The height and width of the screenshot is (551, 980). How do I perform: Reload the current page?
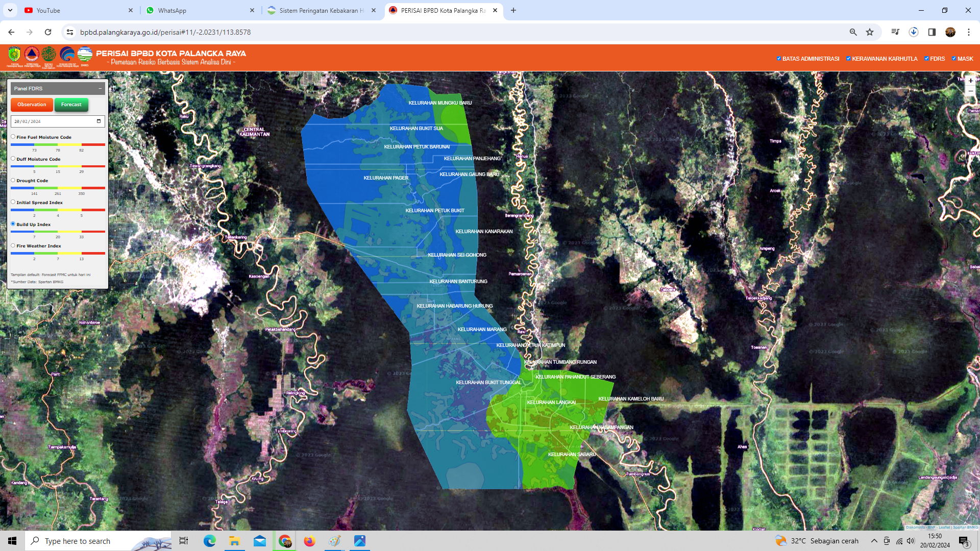point(48,32)
